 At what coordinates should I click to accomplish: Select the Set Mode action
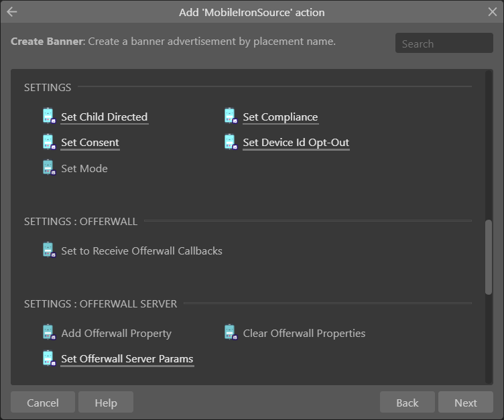point(84,169)
